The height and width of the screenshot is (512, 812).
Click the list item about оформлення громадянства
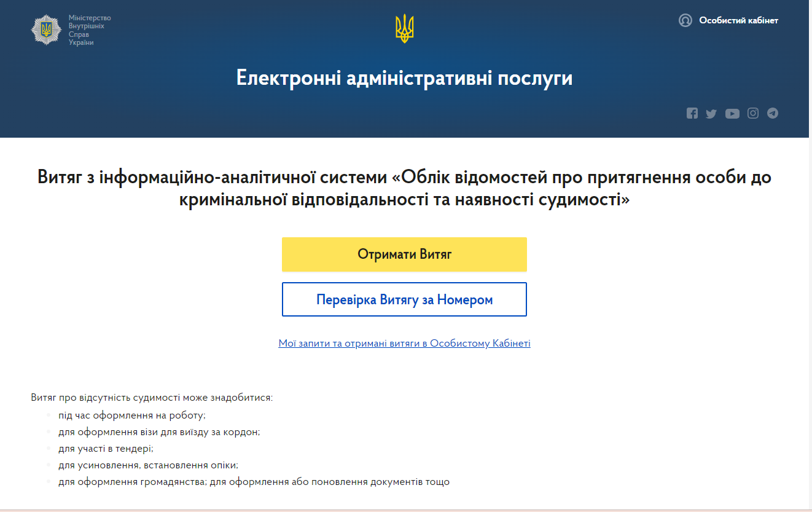tap(254, 482)
